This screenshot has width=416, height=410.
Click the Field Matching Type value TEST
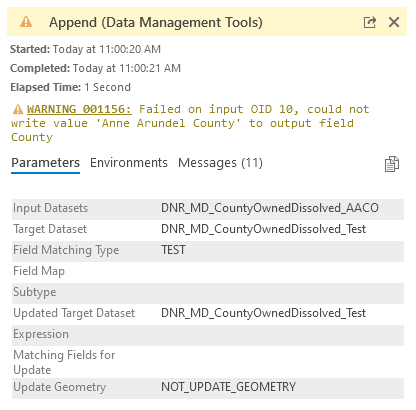coord(173,250)
